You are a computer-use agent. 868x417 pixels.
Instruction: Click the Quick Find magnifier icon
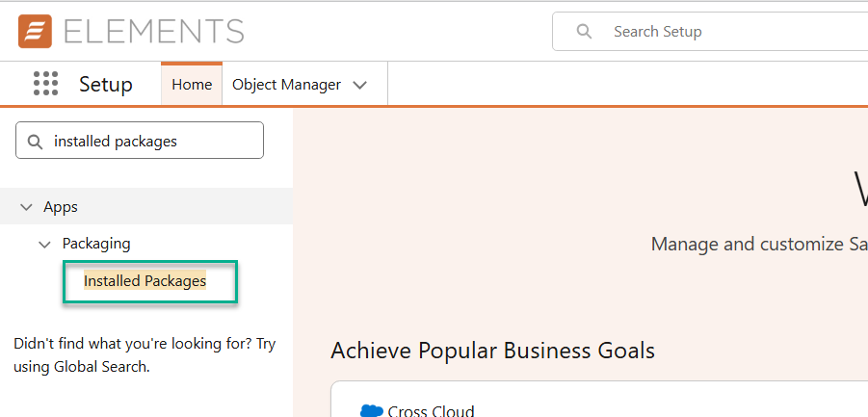click(x=36, y=142)
